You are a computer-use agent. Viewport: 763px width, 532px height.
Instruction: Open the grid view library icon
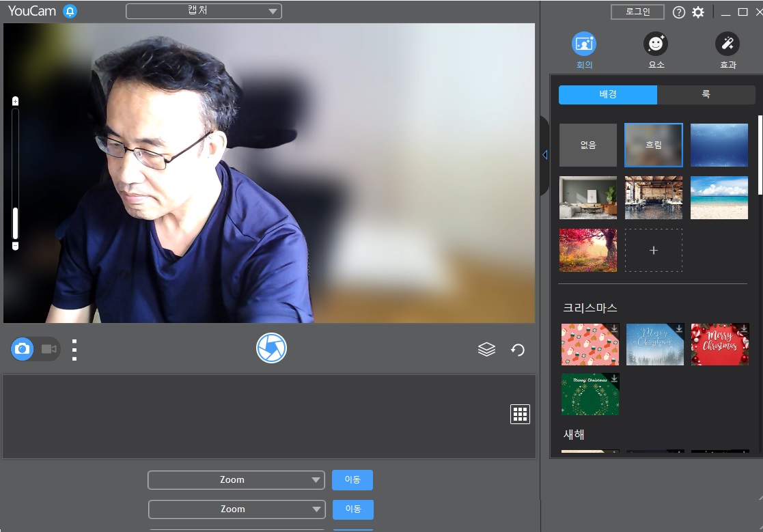tap(520, 414)
